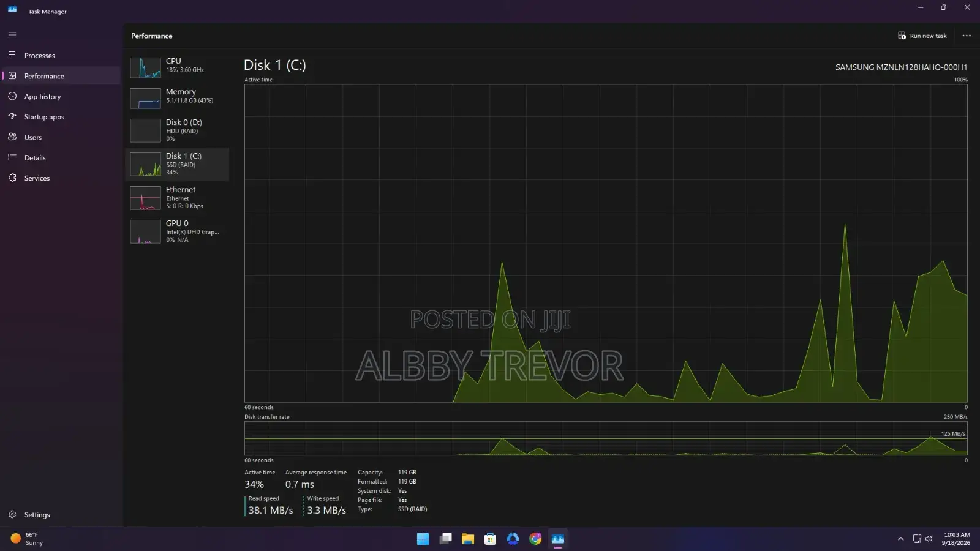Open Copilot app from the taskbar
Image resolution: width=980 pixels, height=551 pixels.
(513, 539)
